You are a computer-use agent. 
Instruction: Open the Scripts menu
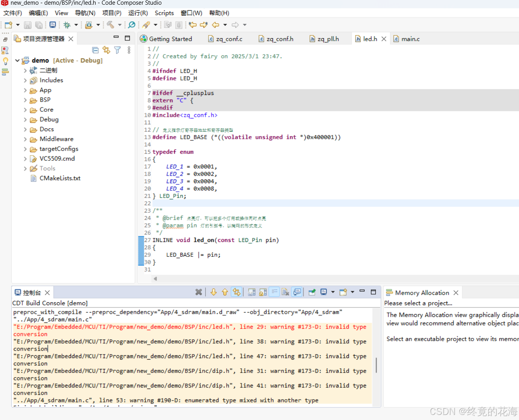pos(164,13)
